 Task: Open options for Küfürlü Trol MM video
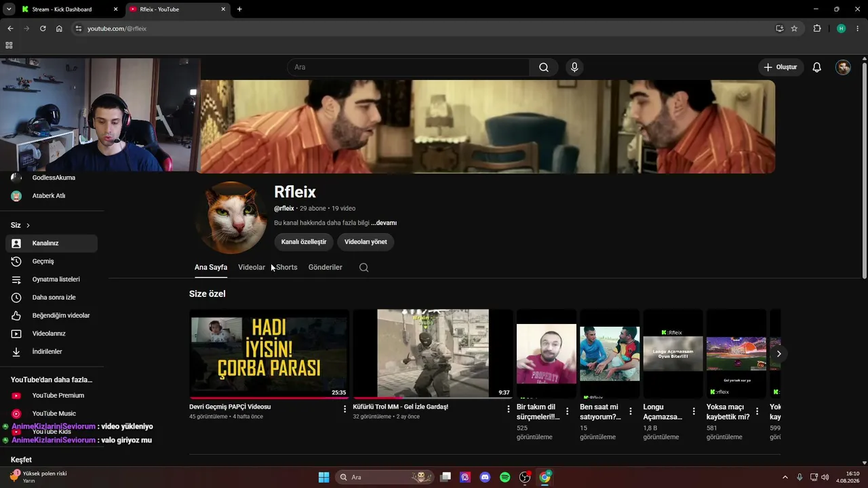(509, 409)
